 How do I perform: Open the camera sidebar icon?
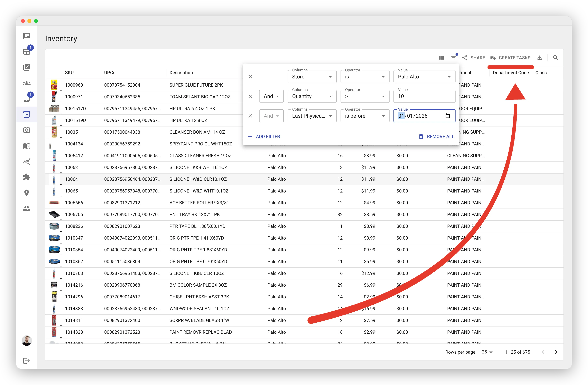click(26, 130)
